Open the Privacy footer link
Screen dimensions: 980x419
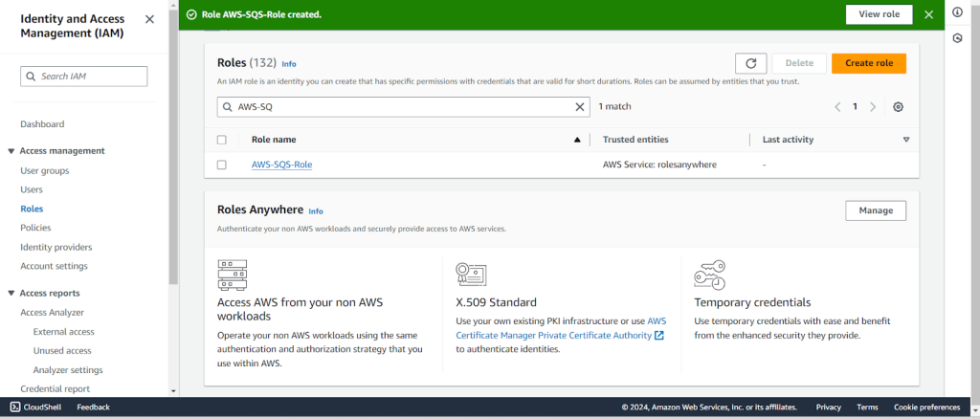pos(828,408)
